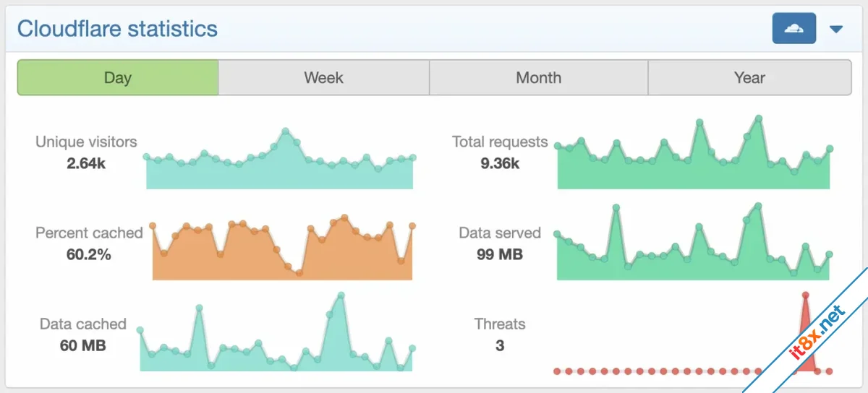Click the Data served sparkline chart
The height and width of the screenshot is (393, 868).
pos(693,242)
